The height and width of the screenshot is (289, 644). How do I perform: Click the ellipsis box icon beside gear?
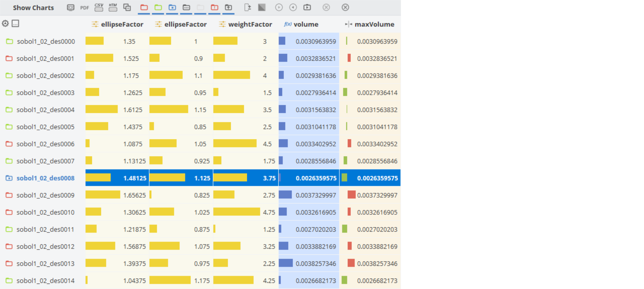coord(15,23)
